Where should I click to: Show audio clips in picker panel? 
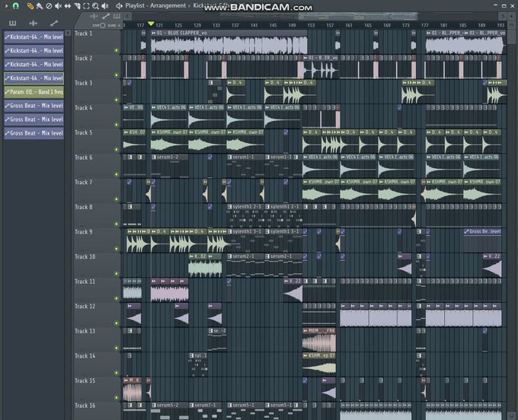(x=33, y=23)
